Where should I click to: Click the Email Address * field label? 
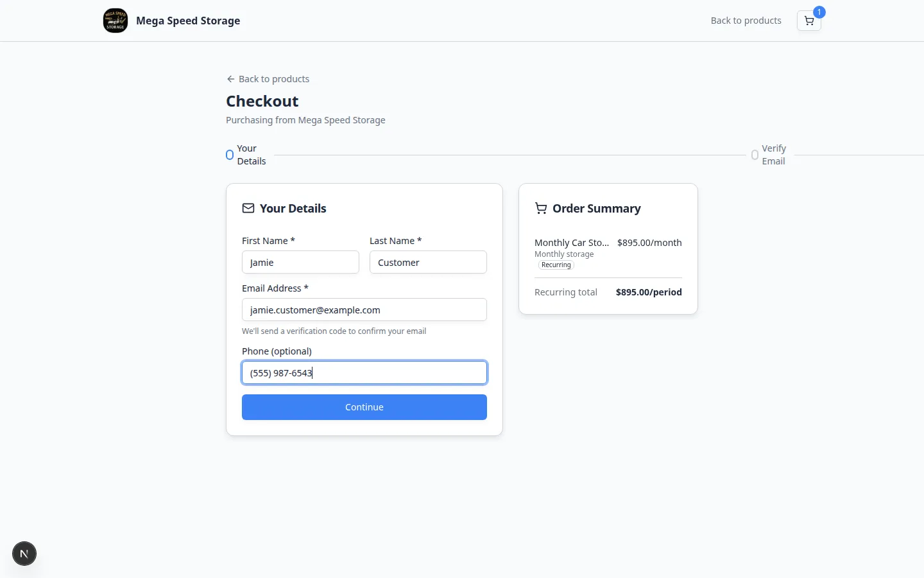tap(275, 288)
